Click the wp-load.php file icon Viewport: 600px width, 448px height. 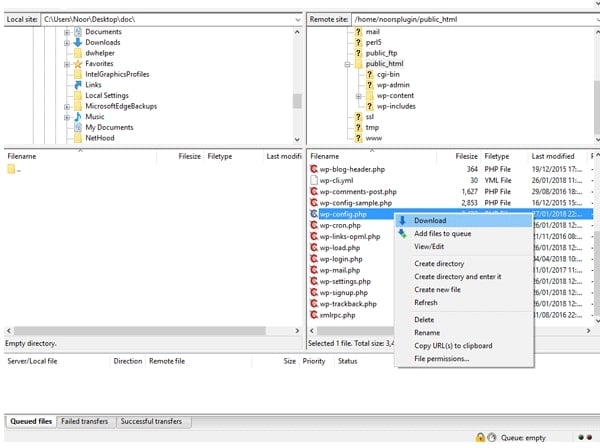(314, 248)
